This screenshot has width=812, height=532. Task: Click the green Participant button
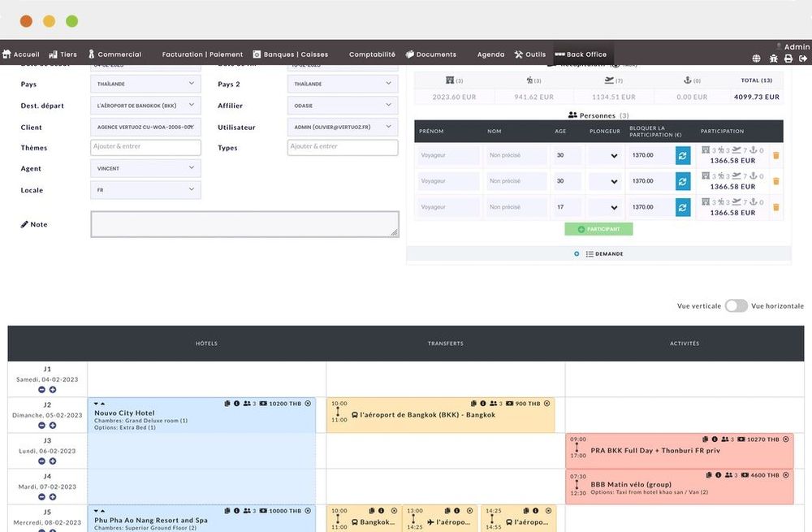pos(598,229)
